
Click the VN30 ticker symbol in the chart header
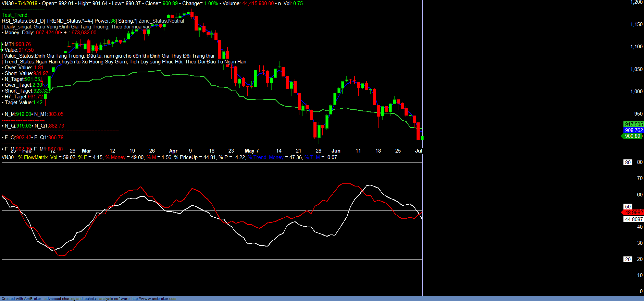8,3
